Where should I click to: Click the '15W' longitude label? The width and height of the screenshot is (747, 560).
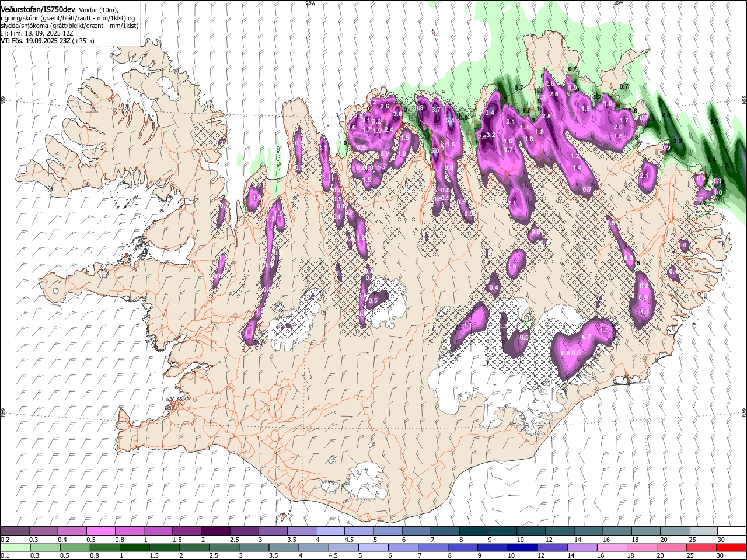(618, 3)
